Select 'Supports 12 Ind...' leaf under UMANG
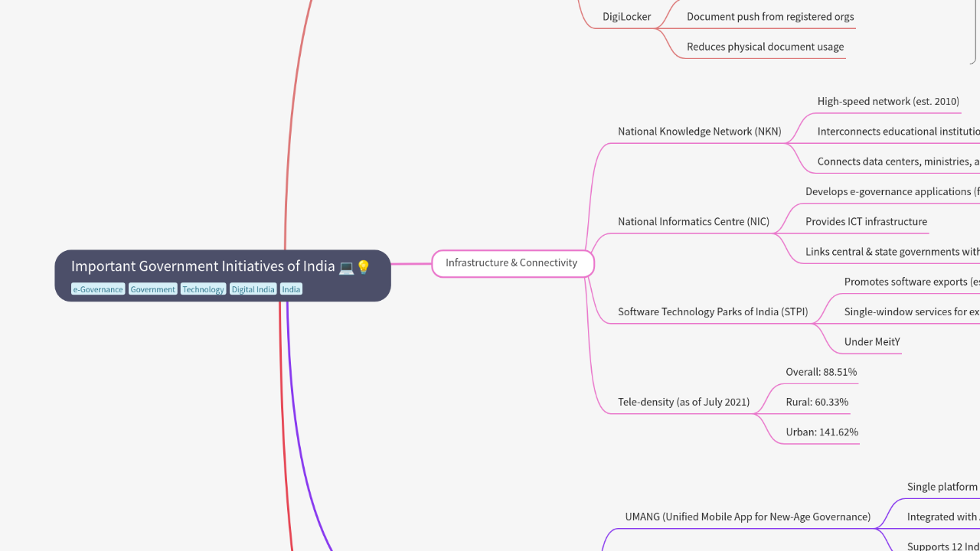Screen dimensions: 980x551 pos(943,546)
